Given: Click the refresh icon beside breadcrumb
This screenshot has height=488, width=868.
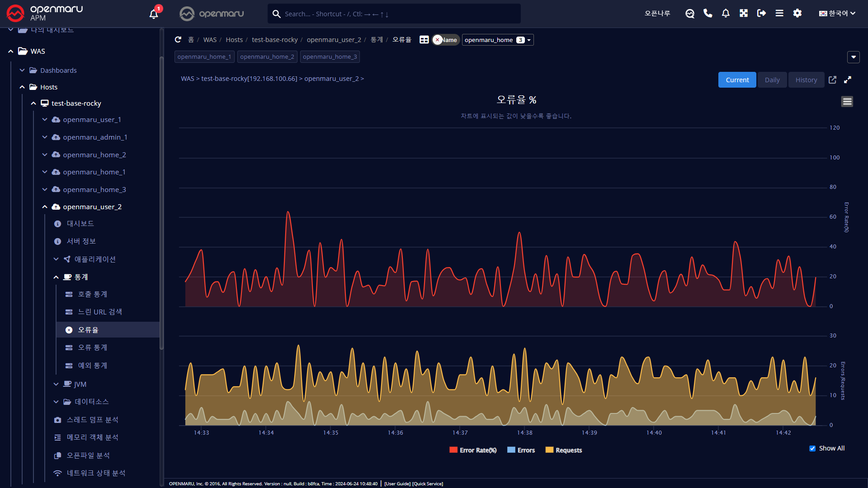Looking at the screenshot, I should [x=178, y=40].
